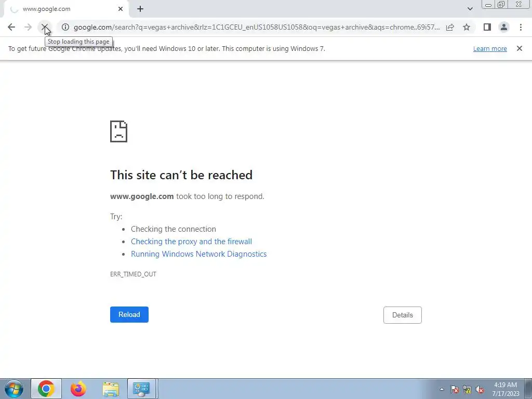Open the Learn more link

pos(490,48)
